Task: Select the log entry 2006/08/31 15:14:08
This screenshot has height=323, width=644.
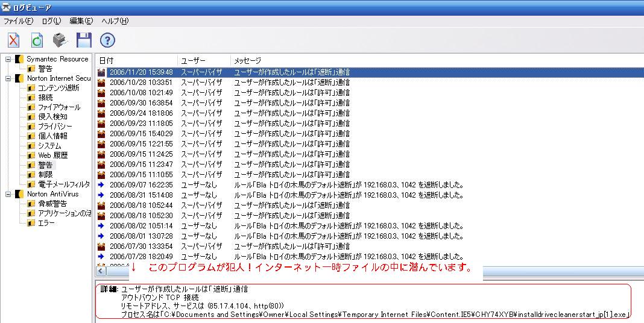Action: (x=370, y=195)
